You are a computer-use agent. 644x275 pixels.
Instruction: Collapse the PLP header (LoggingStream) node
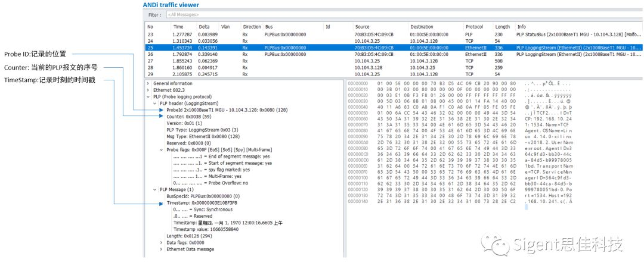[155, 104]
